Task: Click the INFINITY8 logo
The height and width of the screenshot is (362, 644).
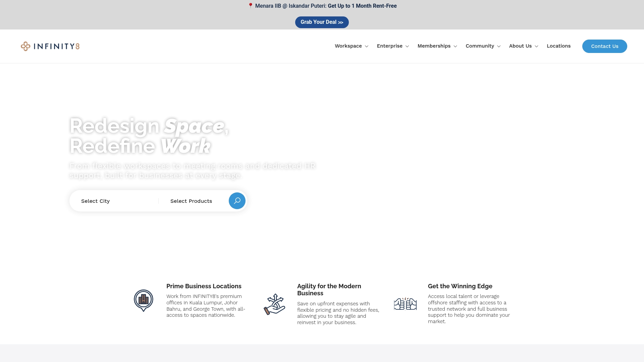Action: click(50, 46)
